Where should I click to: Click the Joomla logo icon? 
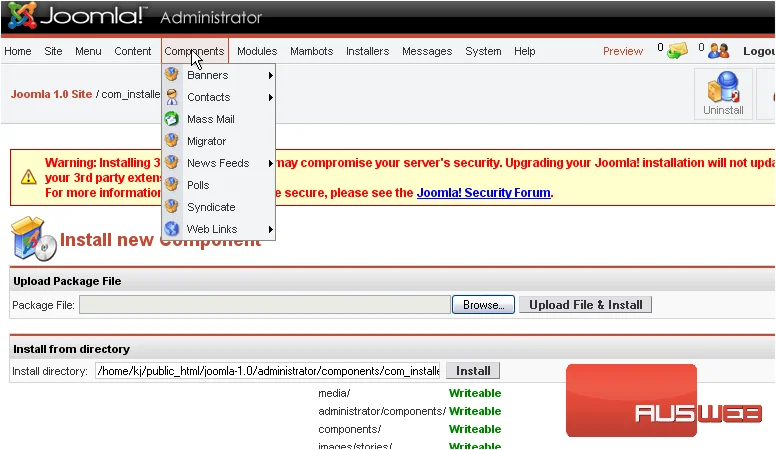pos(22,15)
